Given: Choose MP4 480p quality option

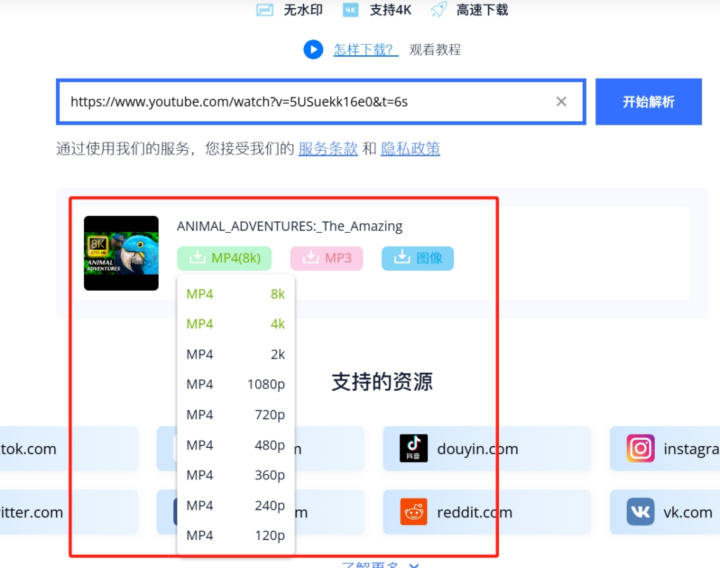Looking at the screenshot, I should click(236, 445).
